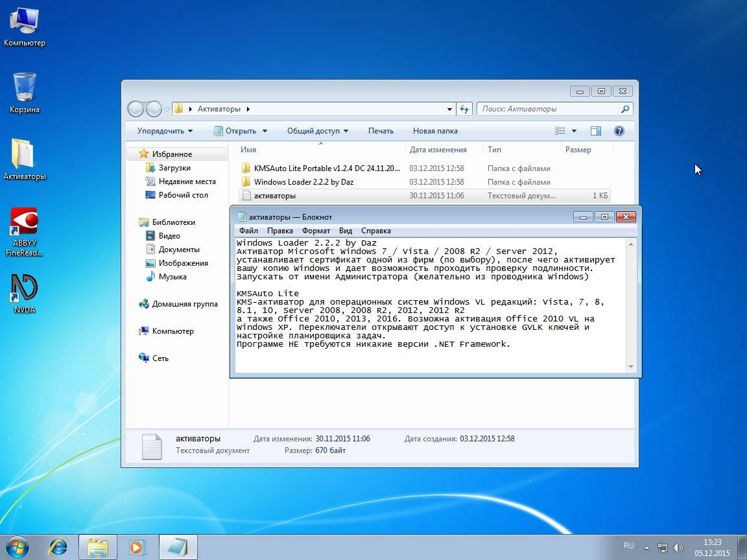
Task: Expand the Открыть dropdown arrow
Action: [265, 131]
